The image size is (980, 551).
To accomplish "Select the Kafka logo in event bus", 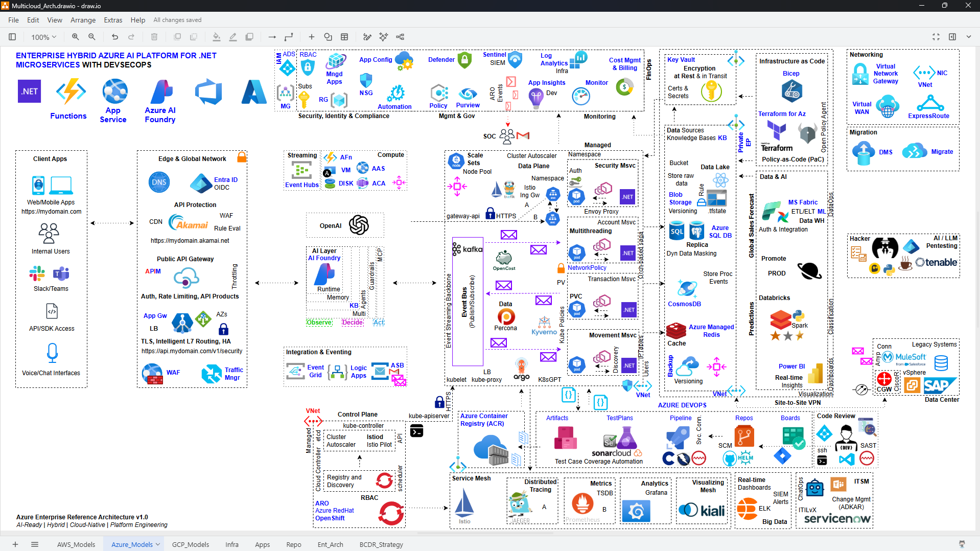I will (x=468, y=249).
